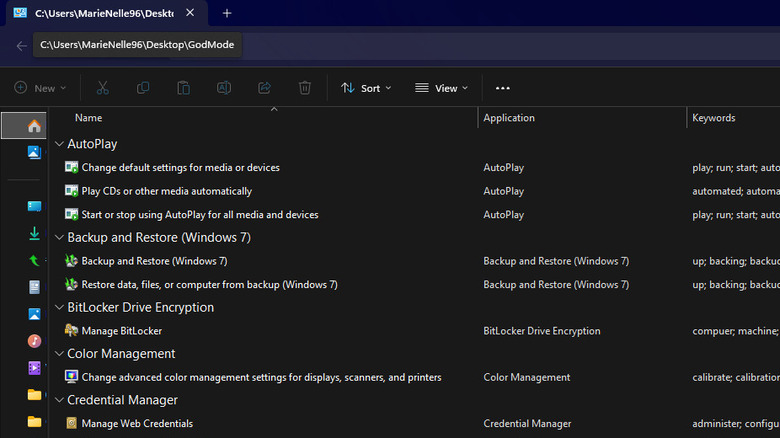780x438 pixels.
Task: Sort by the Name column header
Action: tap(89, 118)
